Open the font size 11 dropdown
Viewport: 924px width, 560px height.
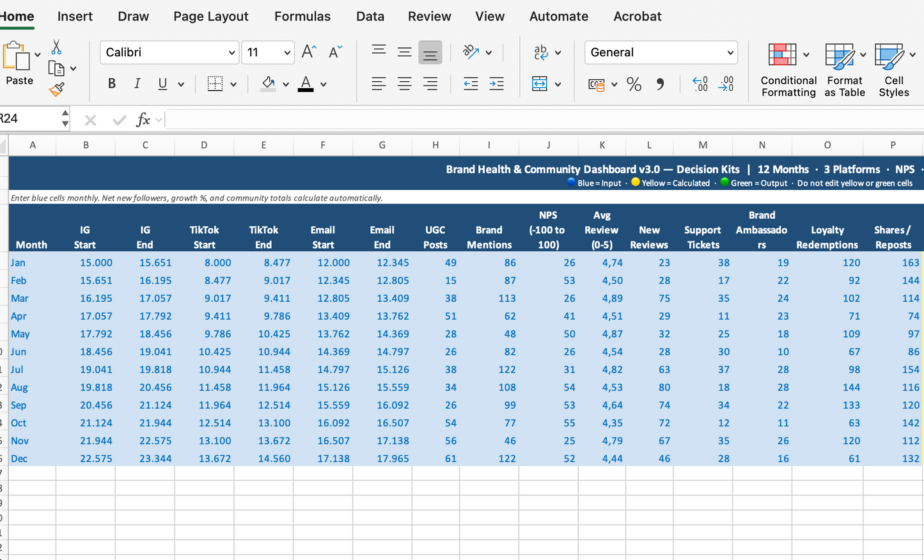click(x=287, y=53)
